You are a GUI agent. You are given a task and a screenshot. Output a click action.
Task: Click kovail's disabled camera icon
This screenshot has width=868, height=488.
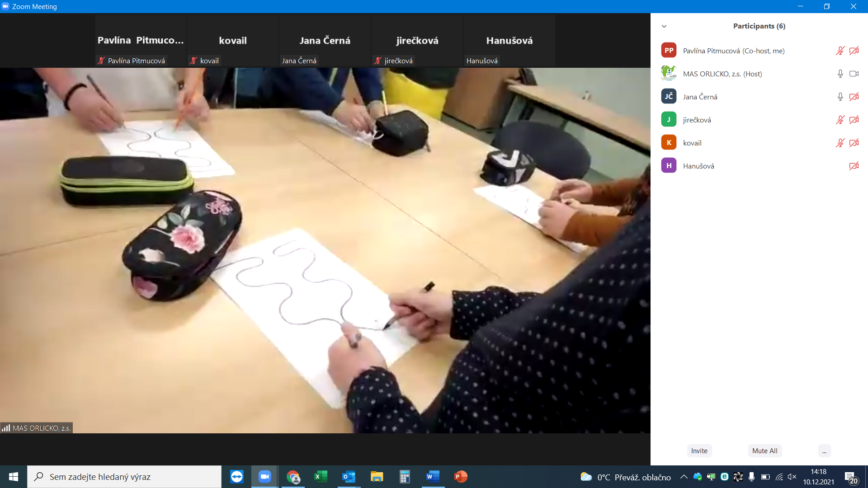tap(854, 143)
